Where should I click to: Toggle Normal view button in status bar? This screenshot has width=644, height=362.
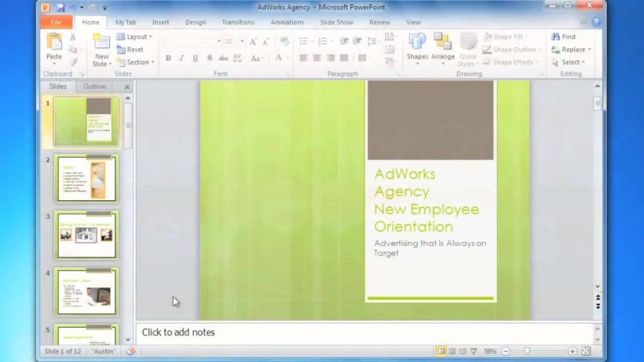pos(441,351)
